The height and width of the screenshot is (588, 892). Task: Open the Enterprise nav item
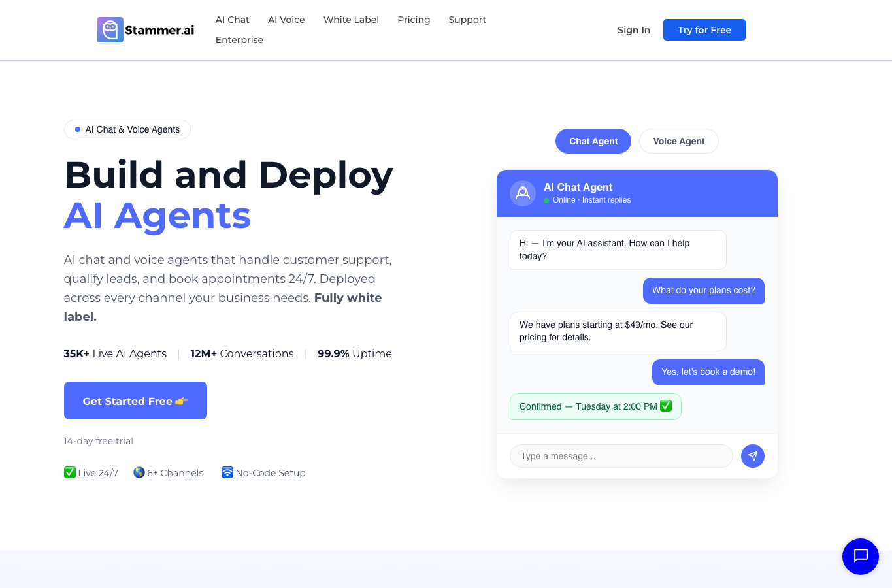(x=239, y=40)
